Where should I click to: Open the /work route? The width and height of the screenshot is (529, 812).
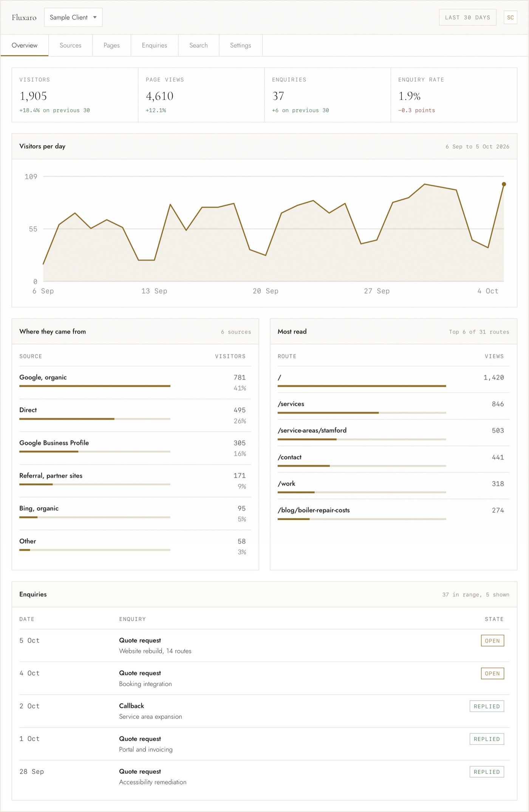pyautogui.click(x=286, y=484)
